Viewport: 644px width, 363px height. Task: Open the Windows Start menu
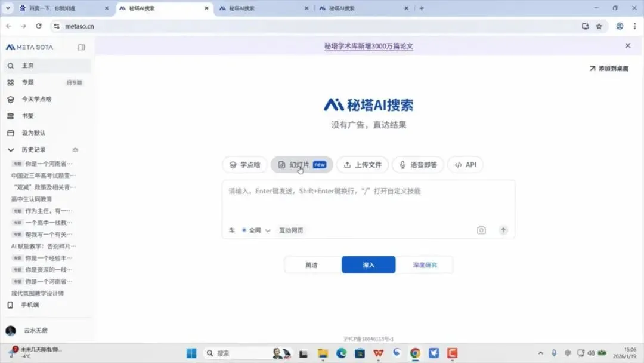(191, 353)
